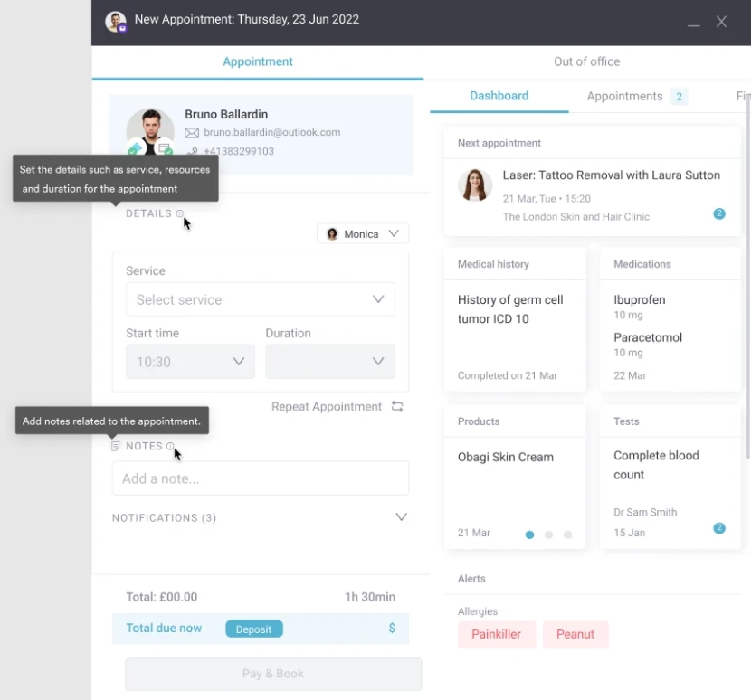The height and width of the screenshot is (700, 751).
Task: Click the Deposit button
Action: (253, 629)
